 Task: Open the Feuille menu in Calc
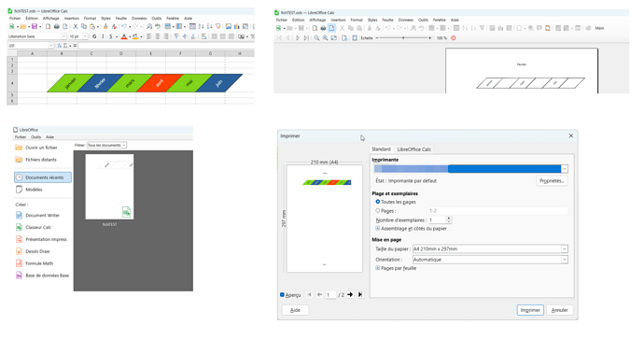pos(120,19)
